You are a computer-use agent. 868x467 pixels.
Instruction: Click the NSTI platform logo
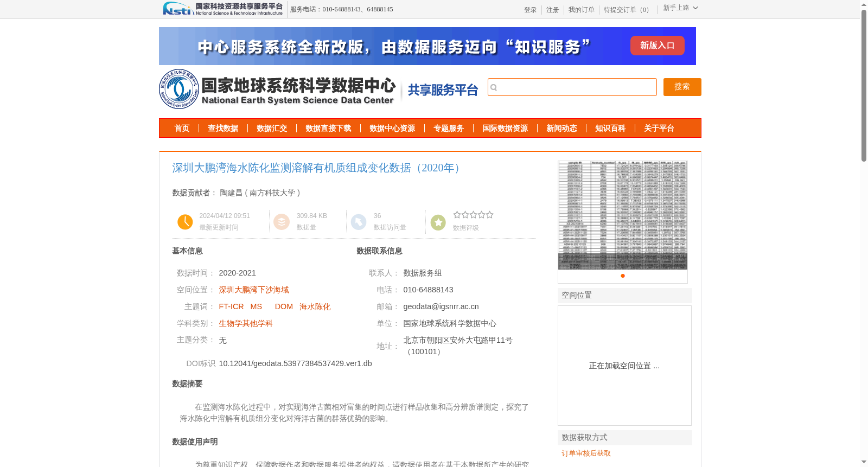(223, 9)
